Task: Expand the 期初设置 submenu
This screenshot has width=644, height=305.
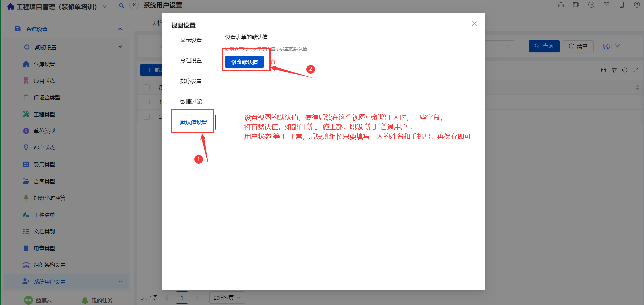Action: point(120,47)
